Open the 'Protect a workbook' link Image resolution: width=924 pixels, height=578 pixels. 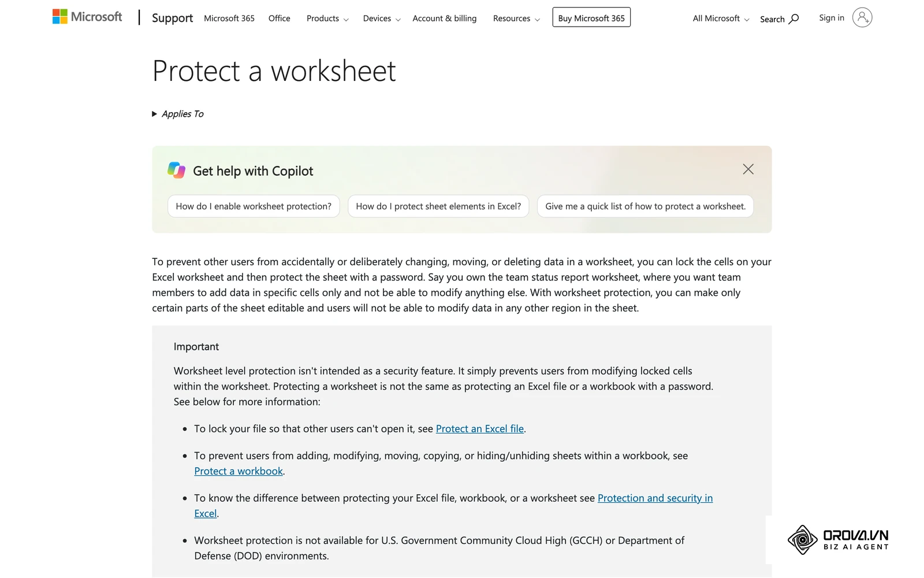239,471
